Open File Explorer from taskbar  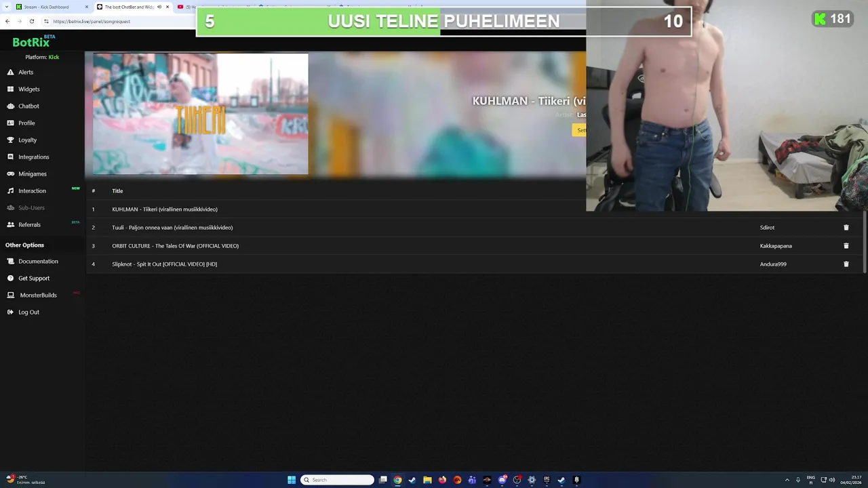tap(427, 480)
